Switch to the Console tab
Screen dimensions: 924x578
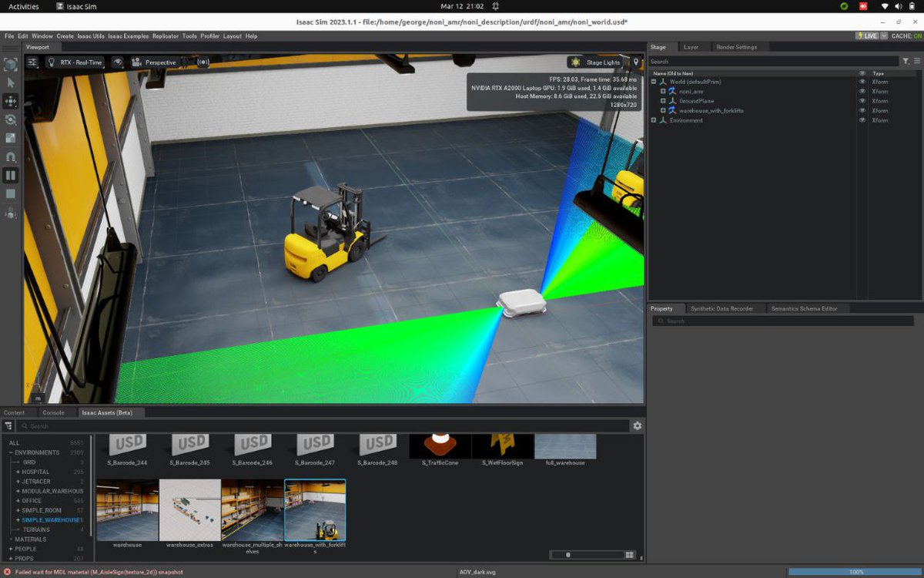click(54, 412)
